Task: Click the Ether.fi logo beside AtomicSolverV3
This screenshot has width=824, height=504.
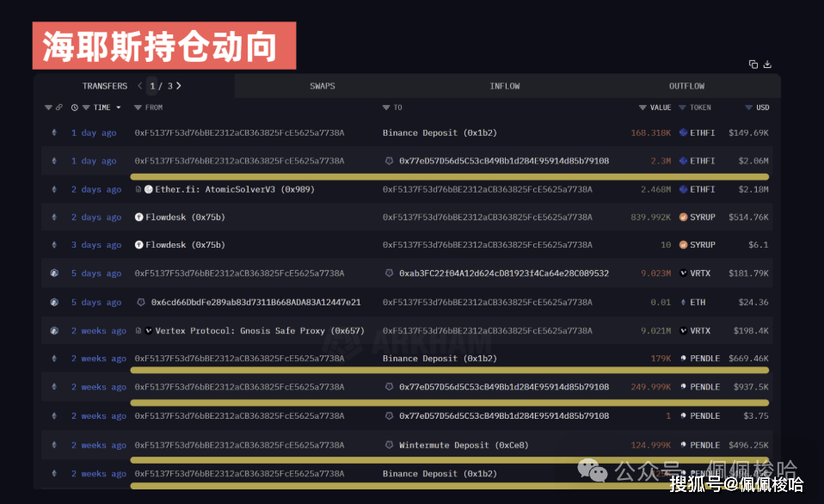Action: [x=149, y=189]
